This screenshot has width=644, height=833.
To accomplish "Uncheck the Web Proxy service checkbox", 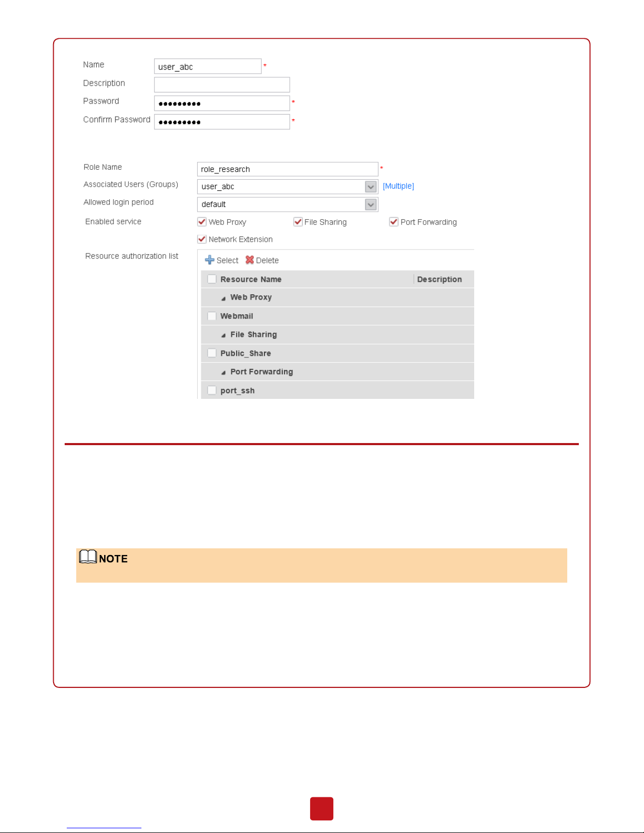I will [x=202, y=222].
